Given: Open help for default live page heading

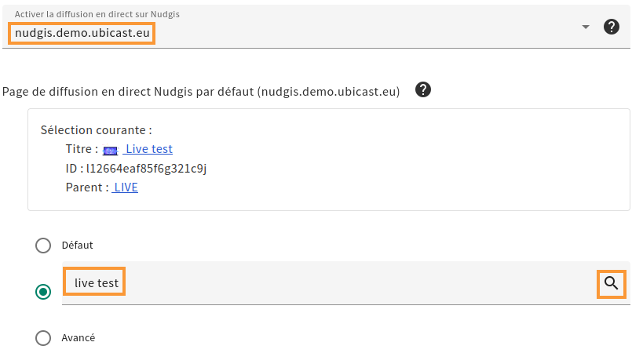Looking at the screenshot, I should [423, 89].
